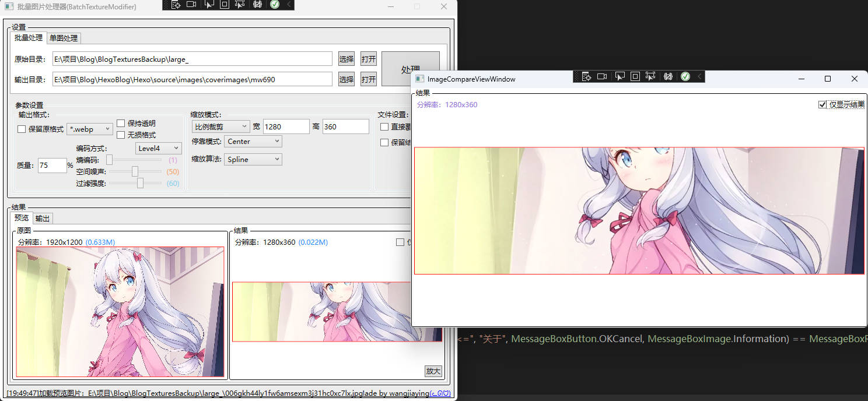Toggle layout adorners square icon in ImageCompareViewWindow toolbar
Viewport: 868px width, 401px height.
635,76
